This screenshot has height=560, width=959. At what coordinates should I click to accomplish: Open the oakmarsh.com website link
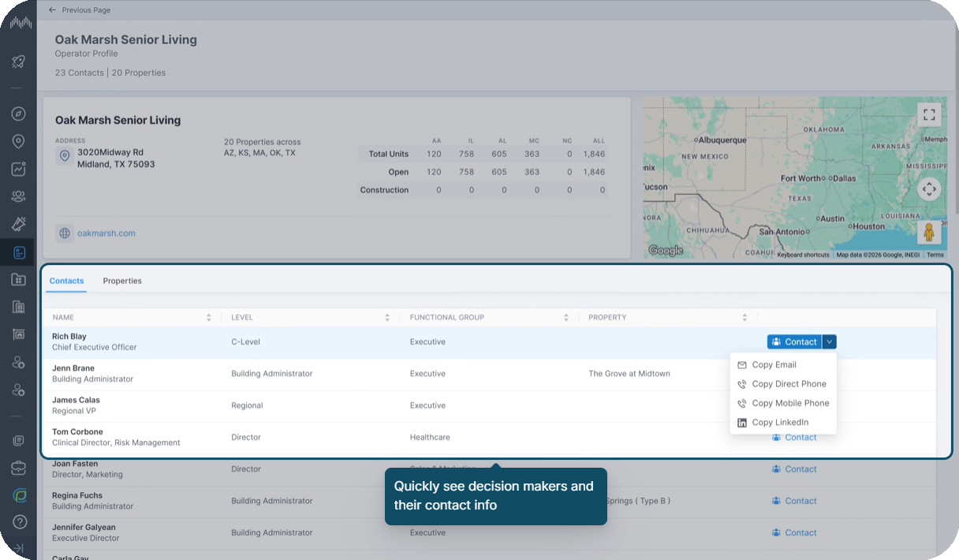pyautogui.click(x=106, y=233)
